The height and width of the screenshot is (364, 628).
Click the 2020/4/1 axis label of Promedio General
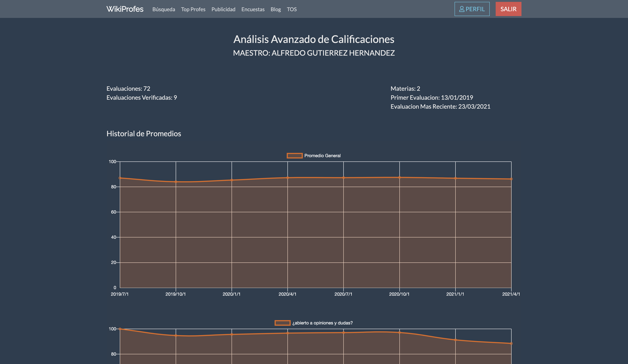pyautogui.click(x=287, y=294)
